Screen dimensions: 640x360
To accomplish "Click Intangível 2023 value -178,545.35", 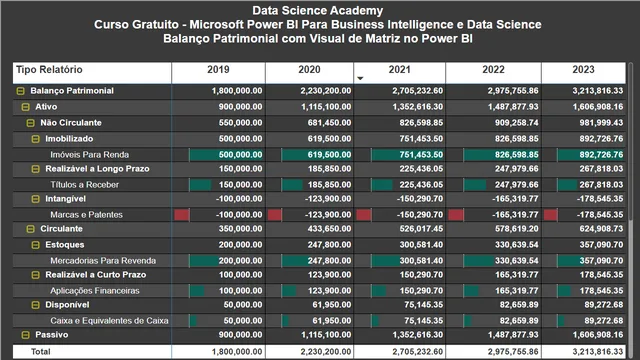I will pyautogui.click(x=600, y=199).
